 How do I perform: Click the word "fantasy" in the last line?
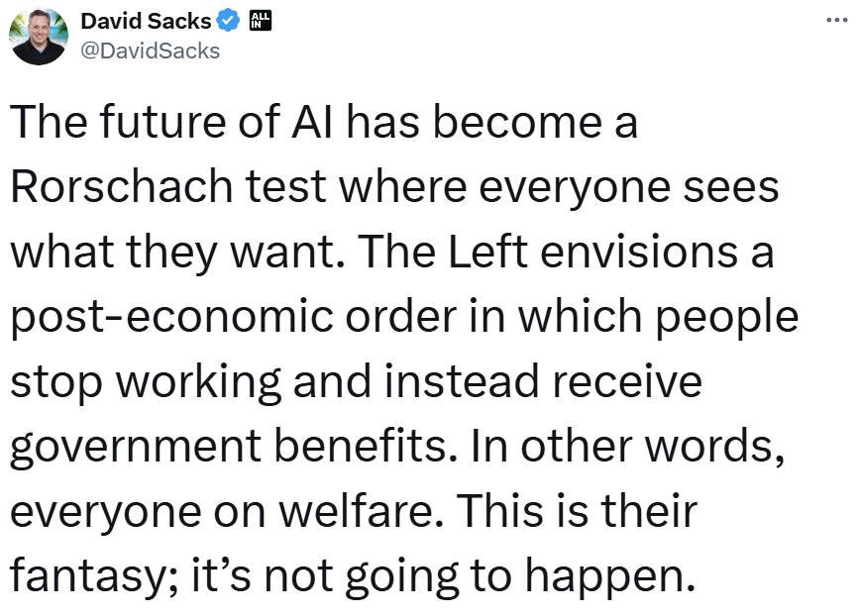pos(88,576)
